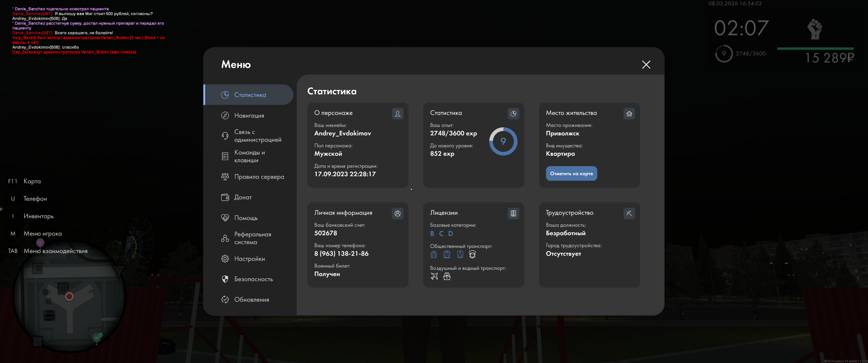Select Команды и клавиши menu item
This screenshot has width=868, height=363.
[x=249, y=156]
